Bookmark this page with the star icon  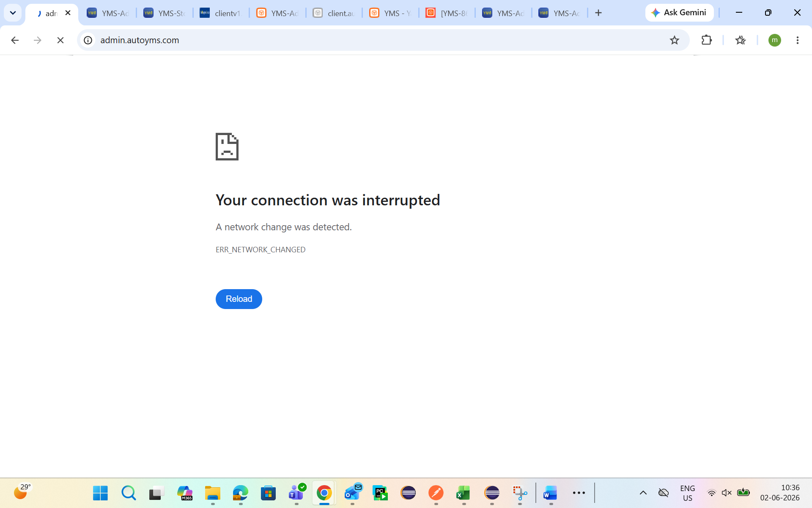pos(675,40)
